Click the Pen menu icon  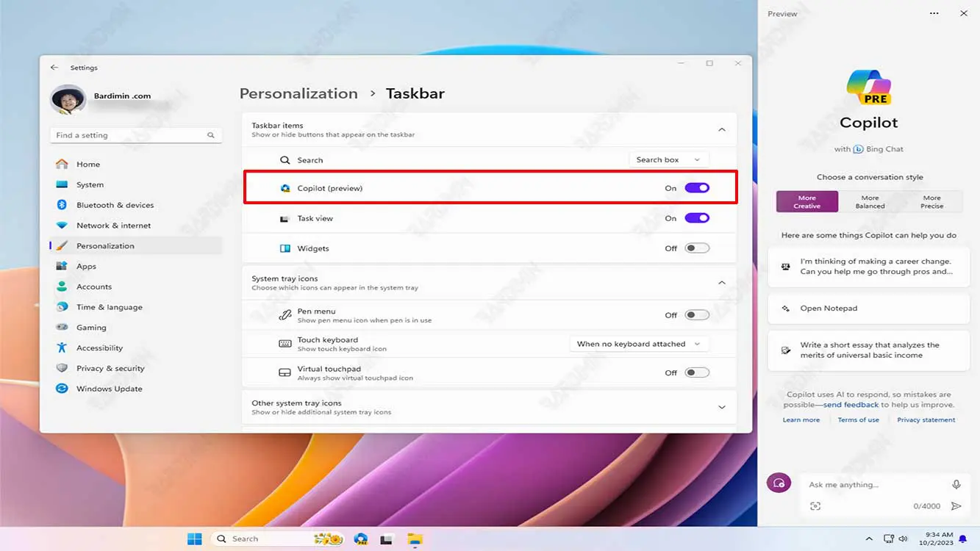[285, 315]
